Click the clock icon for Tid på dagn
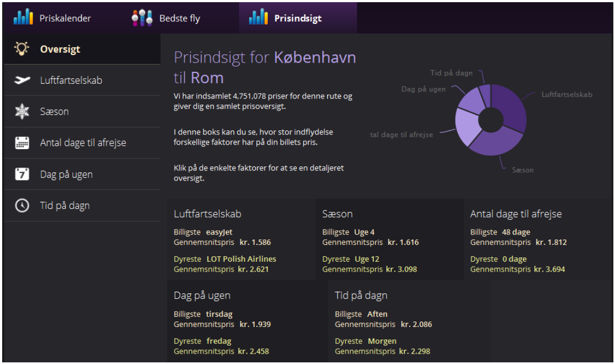The height and width of the screenshot is (364, 615). click(22, 206)
